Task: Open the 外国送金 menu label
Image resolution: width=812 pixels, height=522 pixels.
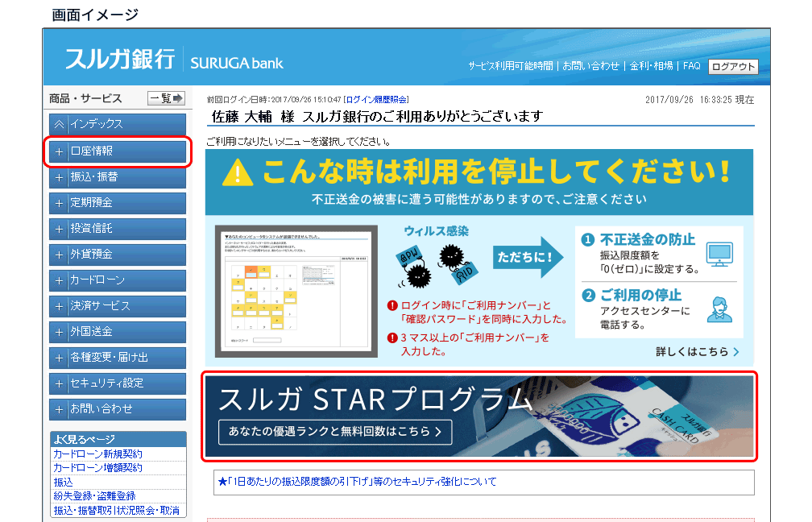Action: click(92, 331)
